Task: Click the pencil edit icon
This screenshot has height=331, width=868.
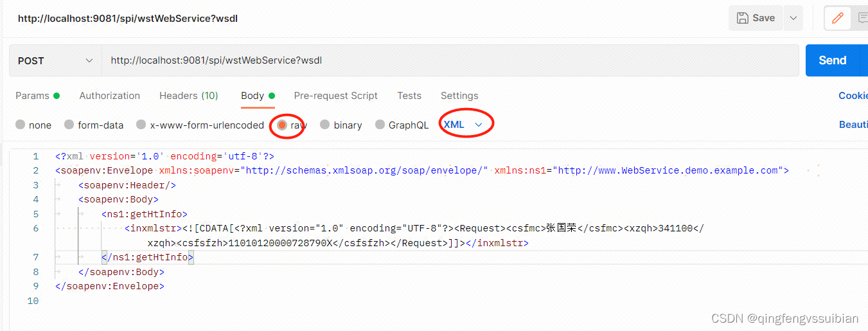Action: coord(837,18)
